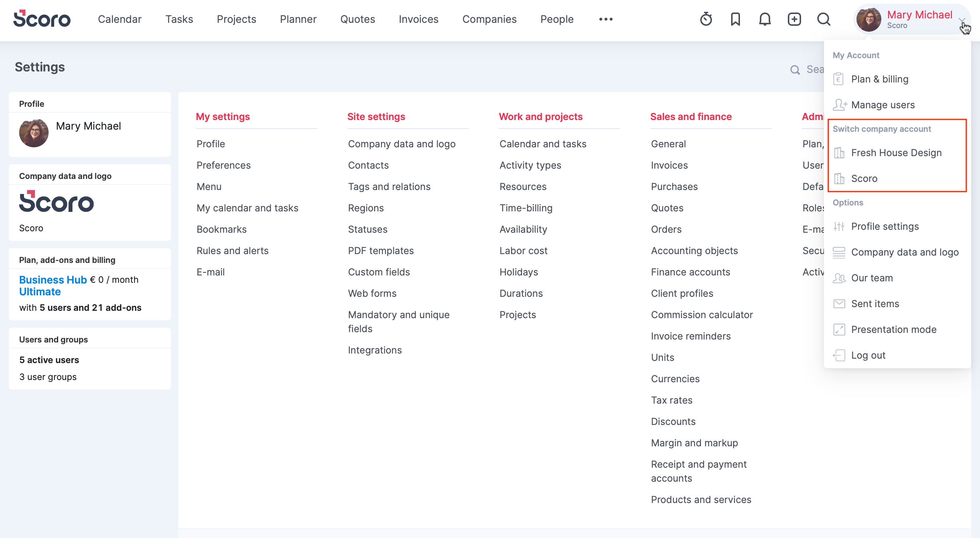The width and height of the screenshot is (980, 538).
Task: Start the time tracker stopwatch icon
Action: [x=706, y=19]
